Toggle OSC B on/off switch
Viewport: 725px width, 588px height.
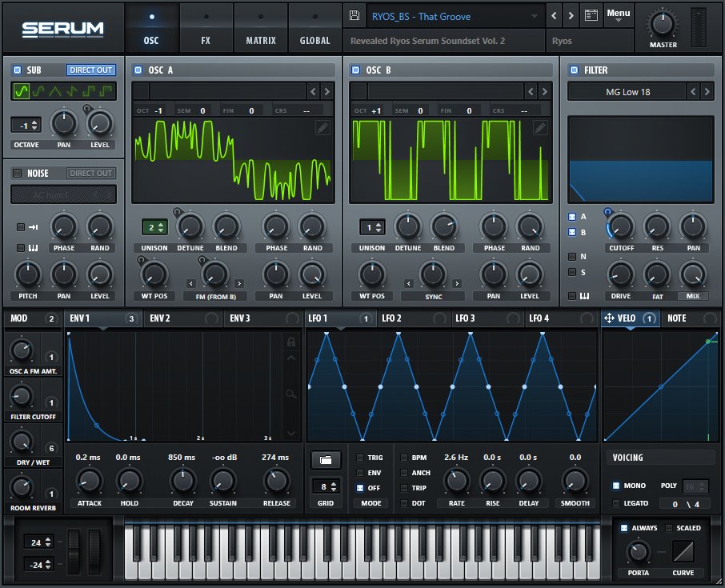(x=355, y=70)
